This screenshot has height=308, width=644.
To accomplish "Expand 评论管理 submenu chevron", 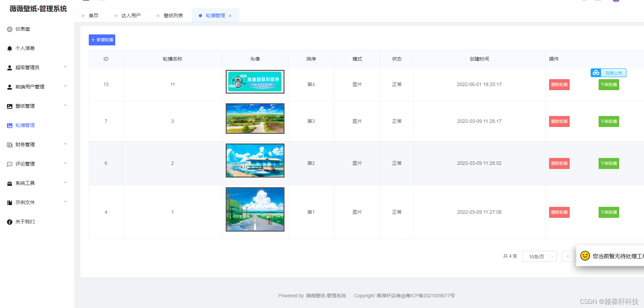I will (x=65, y=163).
